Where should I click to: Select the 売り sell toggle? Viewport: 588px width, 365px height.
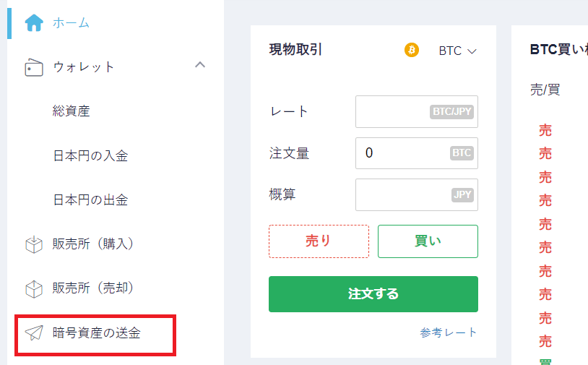319,241
